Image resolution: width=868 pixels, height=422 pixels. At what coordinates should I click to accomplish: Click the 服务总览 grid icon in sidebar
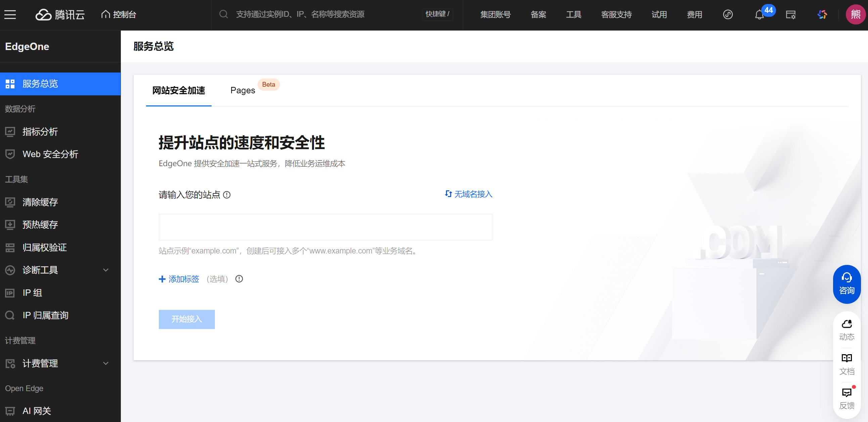pyautogui.click(x=10, y=84)
